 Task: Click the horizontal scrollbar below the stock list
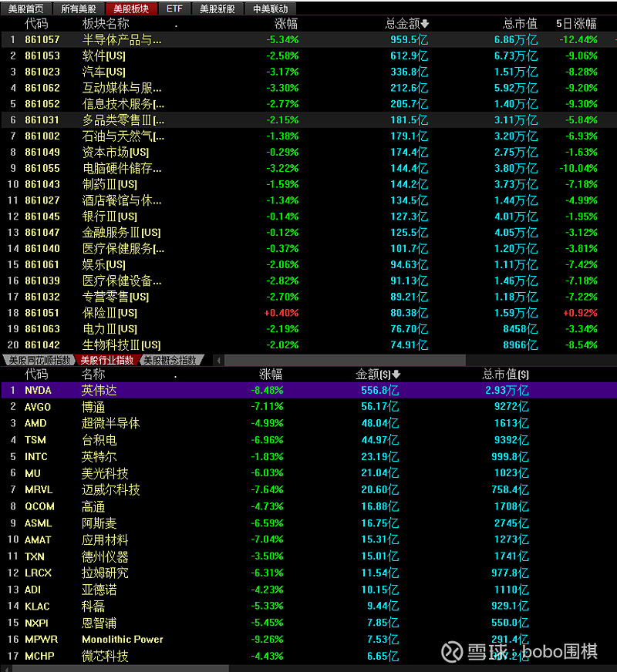coord(120,668)
